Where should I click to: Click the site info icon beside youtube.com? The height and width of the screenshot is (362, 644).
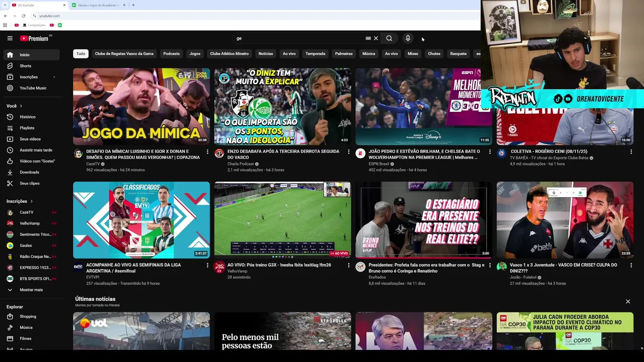34,16
